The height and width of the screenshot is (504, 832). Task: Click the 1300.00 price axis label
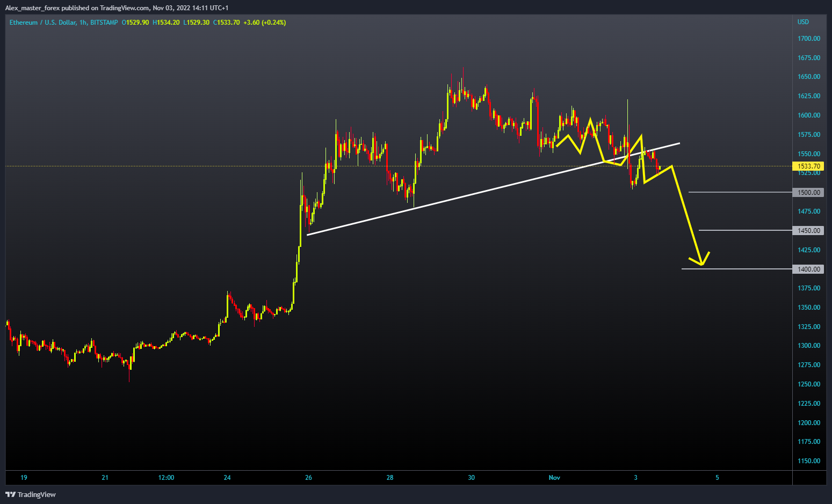[809, 346]
